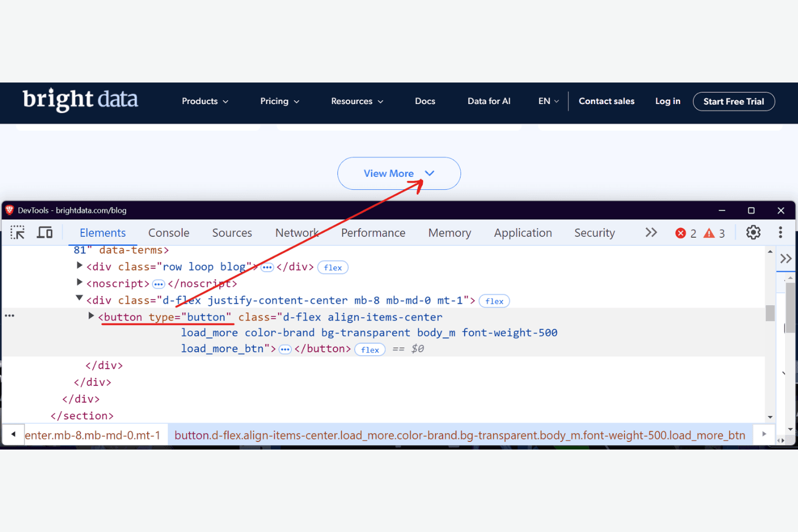Image resolution: width=798 pixels, height=532 pixels.
Task: Open the Log in link
Action: click(668, 101)
